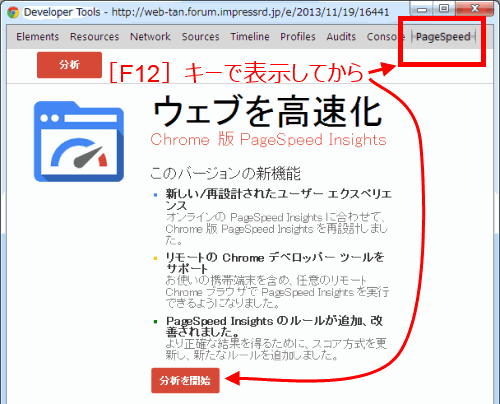Viewport: 500px width, 404px height.
Task: Switch to the Resources tab
Action: pyautogui.click(x=94, y=37)
